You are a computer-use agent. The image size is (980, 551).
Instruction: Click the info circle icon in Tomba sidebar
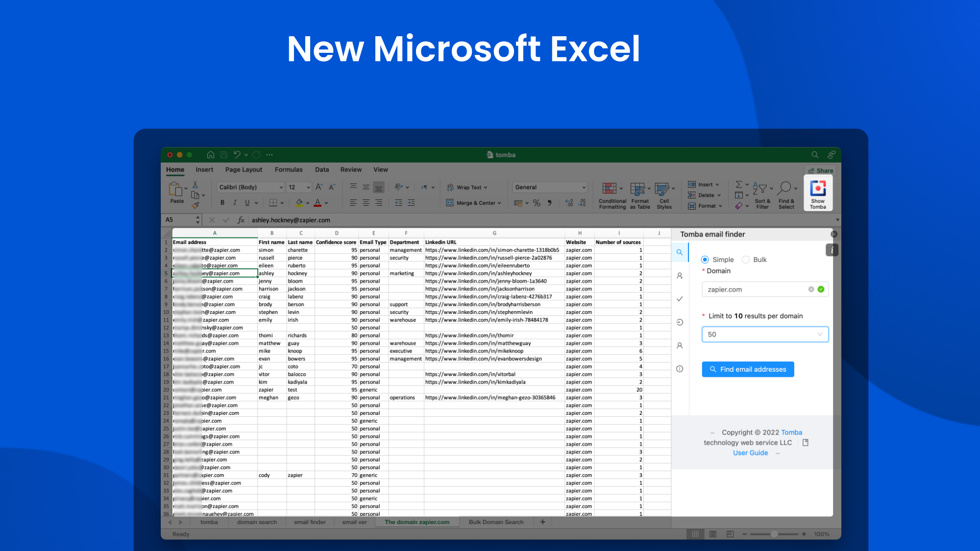(x=680, y=369)
